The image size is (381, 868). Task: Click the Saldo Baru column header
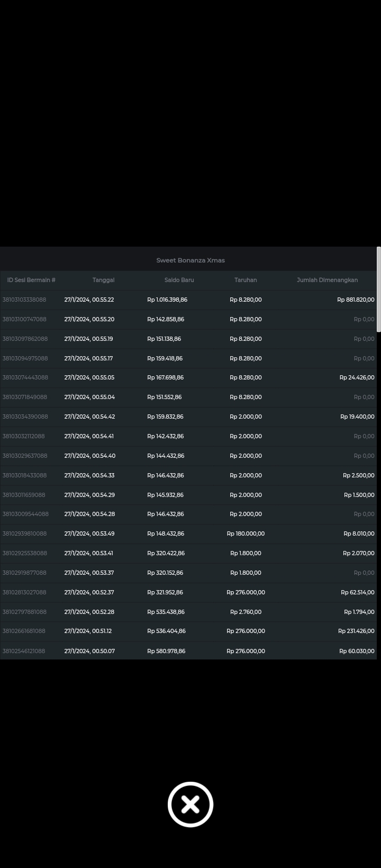179,280
